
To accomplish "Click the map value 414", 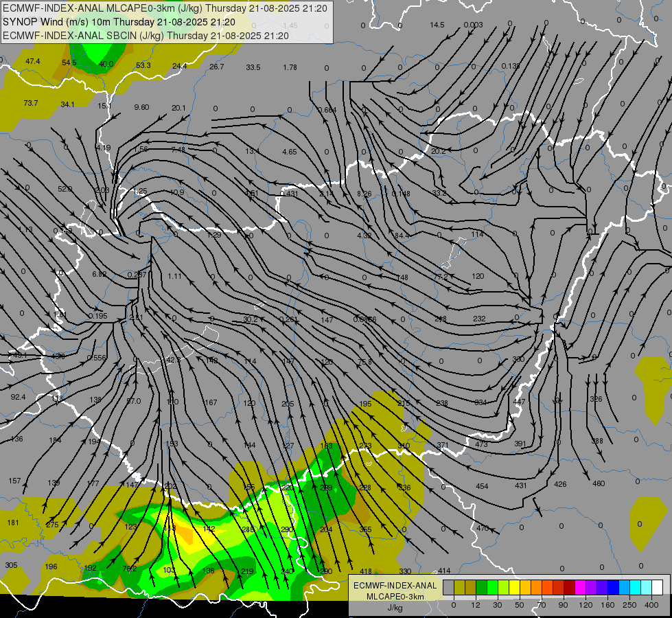I will pyautogui.click(x=444, y=571).
